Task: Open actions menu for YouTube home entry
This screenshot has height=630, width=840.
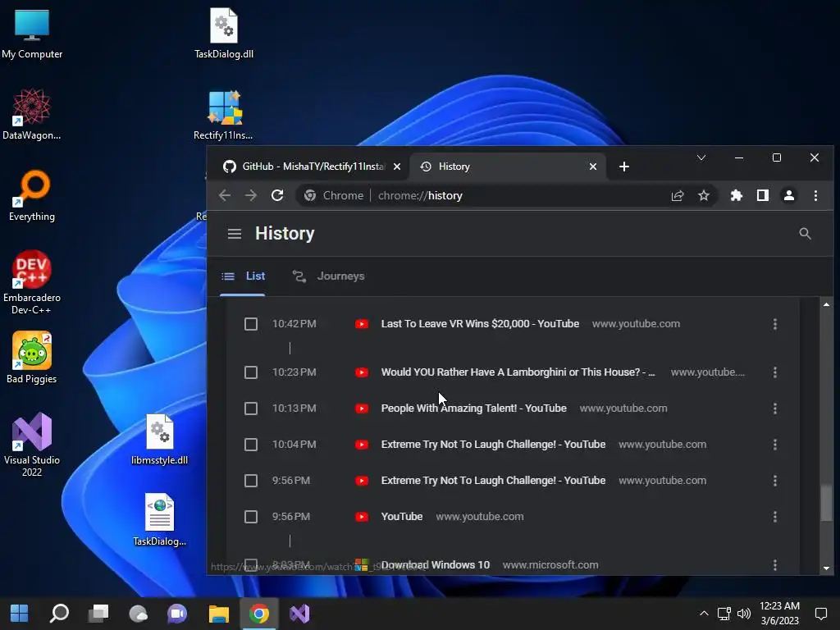Action: (x=774, y=517)
